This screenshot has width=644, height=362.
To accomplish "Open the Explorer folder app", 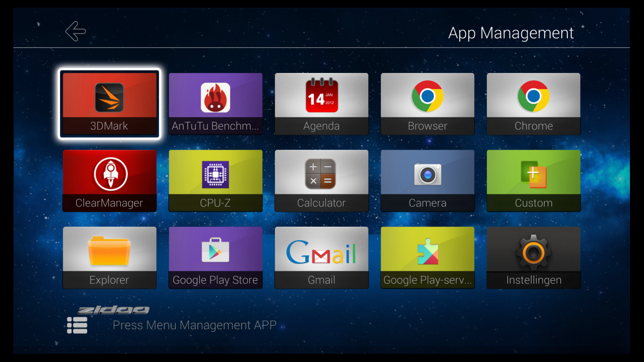I will tap(109, 258).
